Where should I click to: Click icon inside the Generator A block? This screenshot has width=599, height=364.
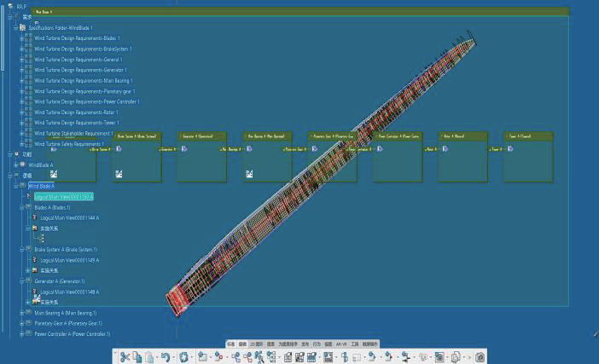(184, 148)
